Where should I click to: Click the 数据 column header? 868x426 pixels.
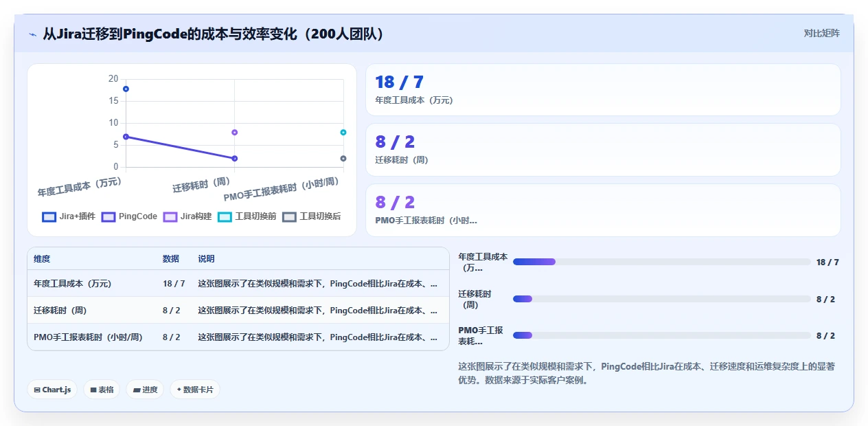tap(171, 259)
